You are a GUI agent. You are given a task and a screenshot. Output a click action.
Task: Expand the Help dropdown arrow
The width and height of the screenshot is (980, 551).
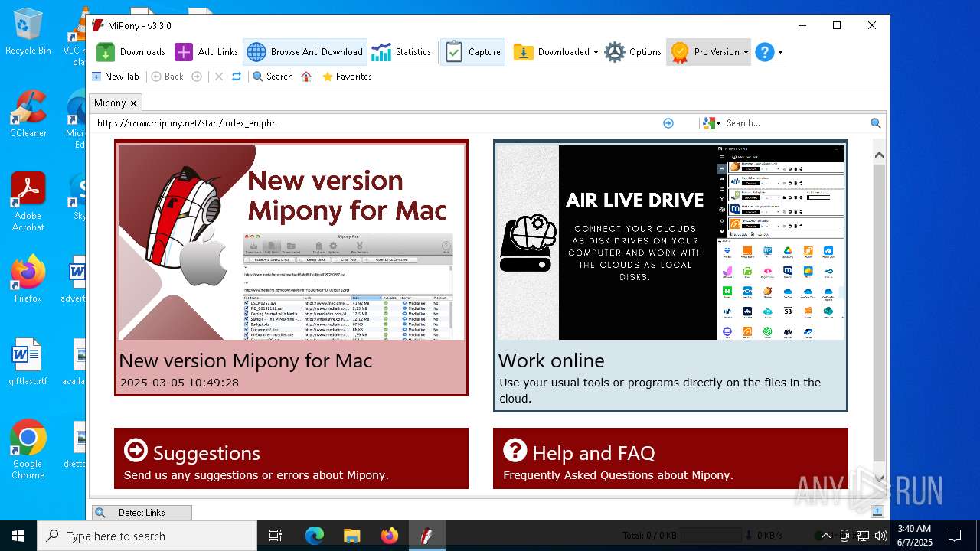point(780,52)
